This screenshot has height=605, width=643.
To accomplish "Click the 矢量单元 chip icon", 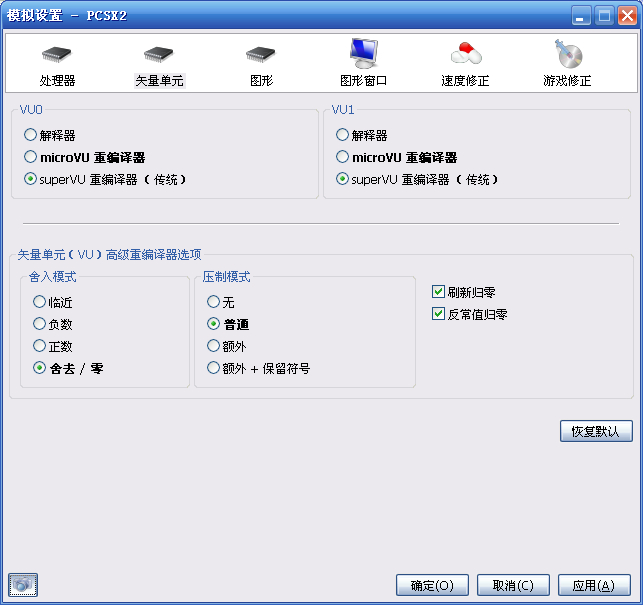I will (x=159, y=54).
